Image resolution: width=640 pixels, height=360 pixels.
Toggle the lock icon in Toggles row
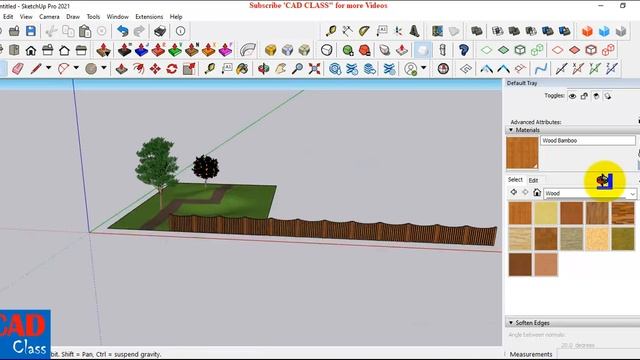(584, 96)
